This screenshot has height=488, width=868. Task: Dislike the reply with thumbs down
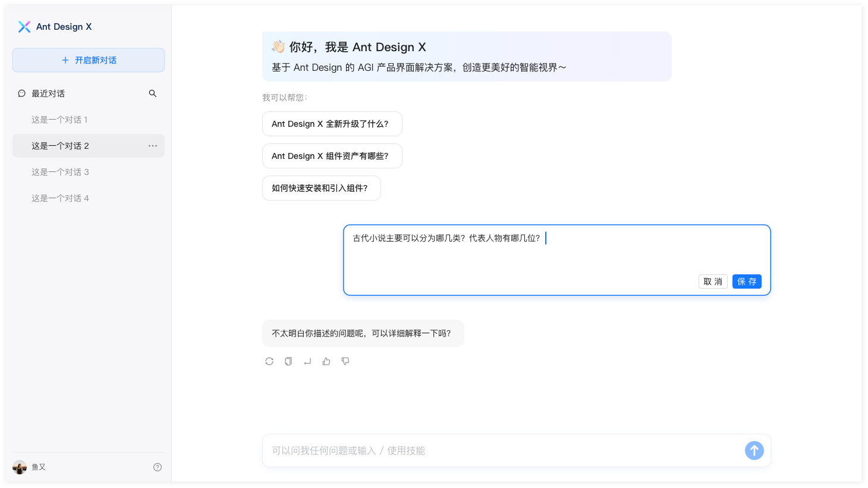[x=345, y=361]
